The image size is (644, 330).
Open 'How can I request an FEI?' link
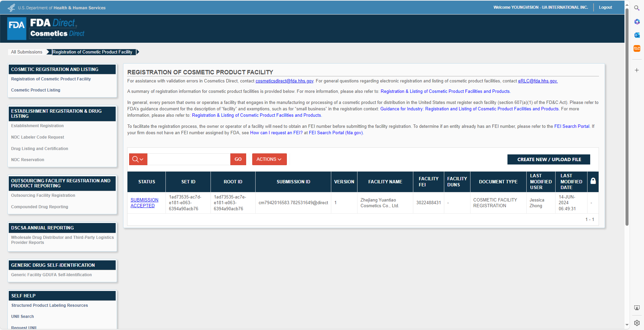276,133
